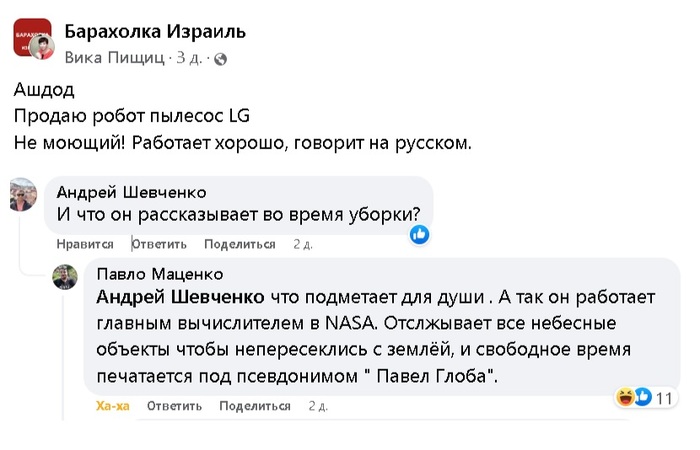Reply to Андрей Шевченко's comment via Ответить

tap(159, 244)
